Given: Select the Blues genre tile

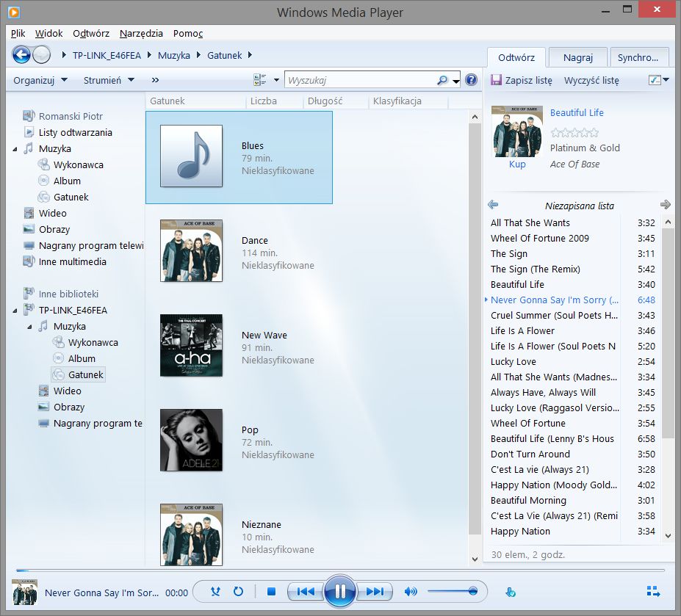Looking at the screenshot, I should (239, 157).
